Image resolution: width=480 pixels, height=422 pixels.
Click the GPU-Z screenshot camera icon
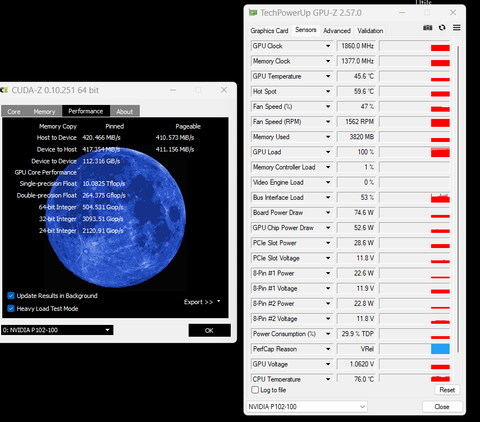427,28
